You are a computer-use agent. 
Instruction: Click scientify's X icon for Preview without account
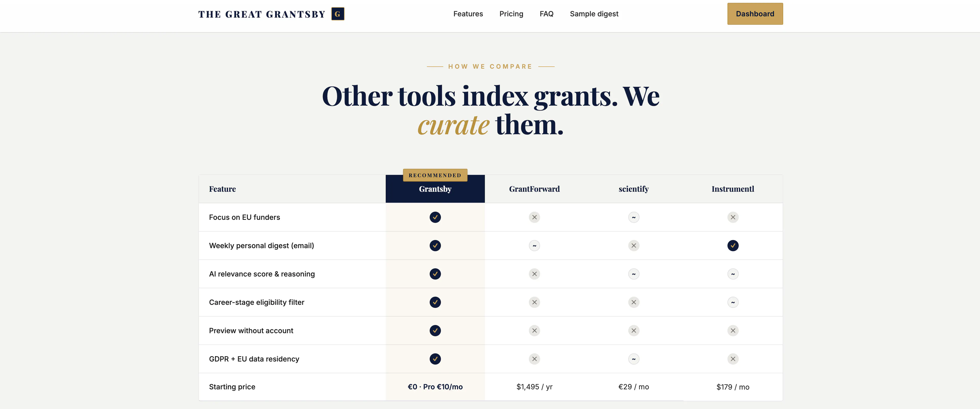pyautogui.click(x=634, y=330)
